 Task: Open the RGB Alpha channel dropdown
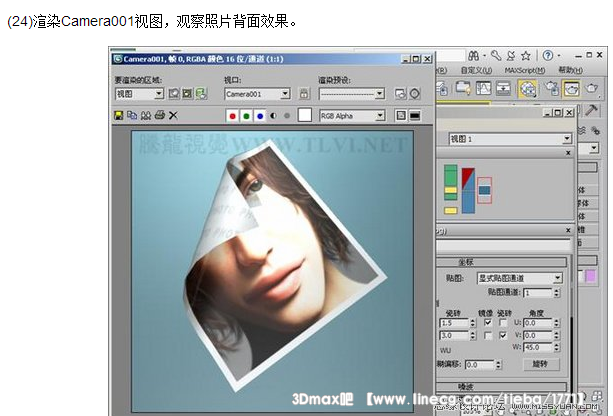pos(380,116)
